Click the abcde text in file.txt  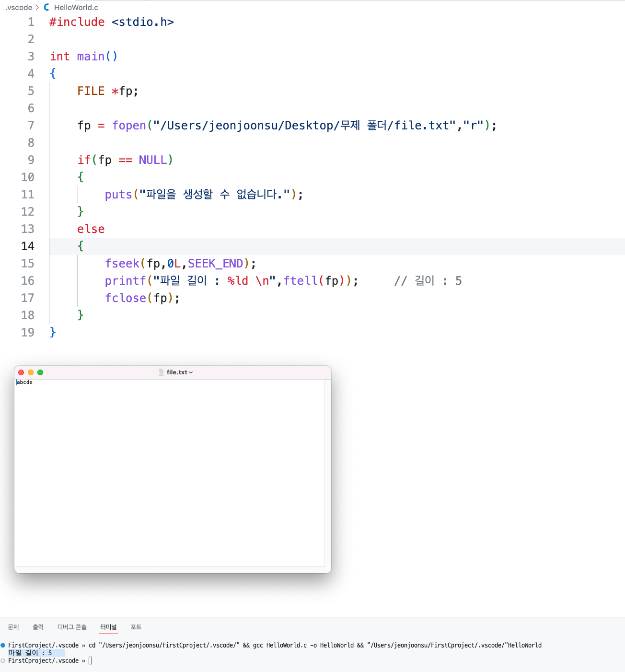coord(24,382)
